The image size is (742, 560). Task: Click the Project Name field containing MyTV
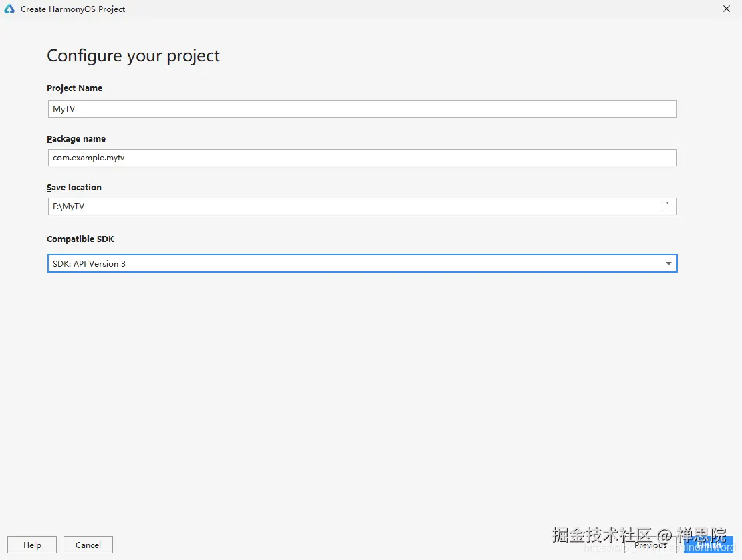(362, 109)
